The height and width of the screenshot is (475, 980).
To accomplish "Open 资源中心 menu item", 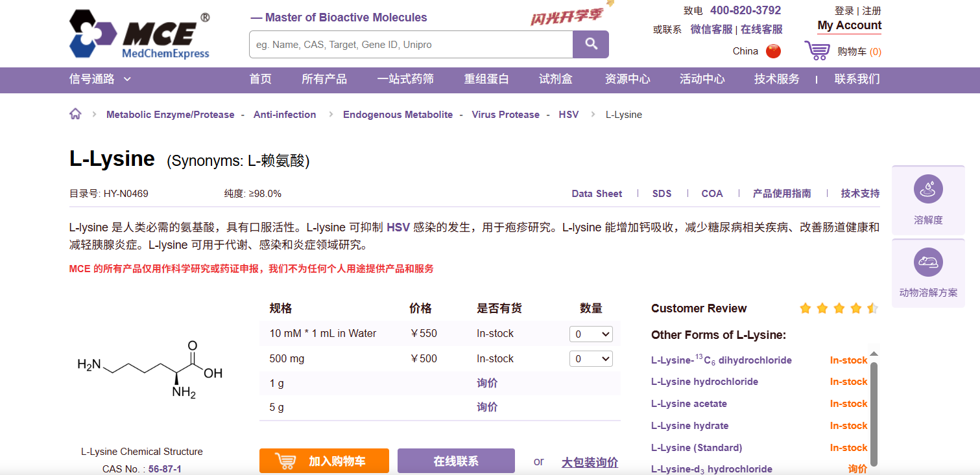I will pos(627,79).
